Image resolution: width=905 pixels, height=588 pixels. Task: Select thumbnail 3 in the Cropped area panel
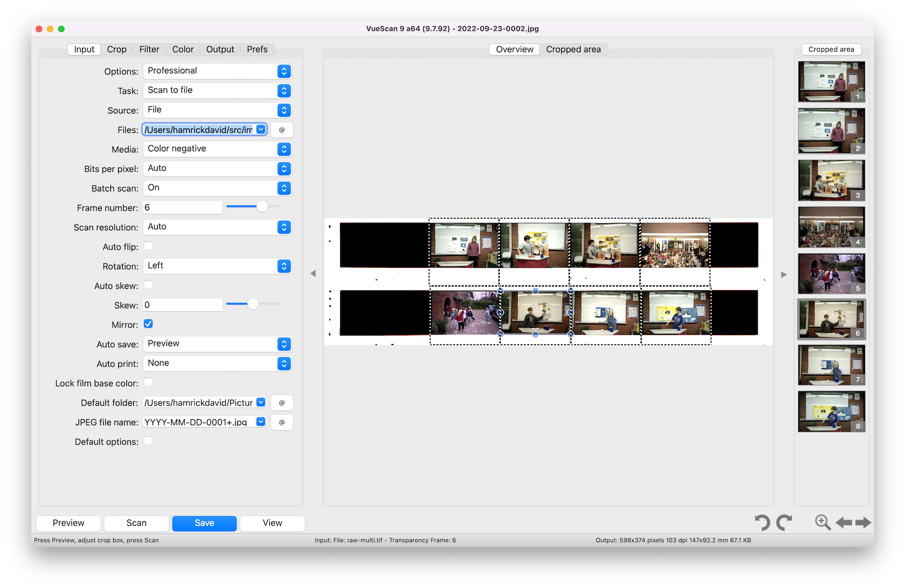[x=831, y=179]
